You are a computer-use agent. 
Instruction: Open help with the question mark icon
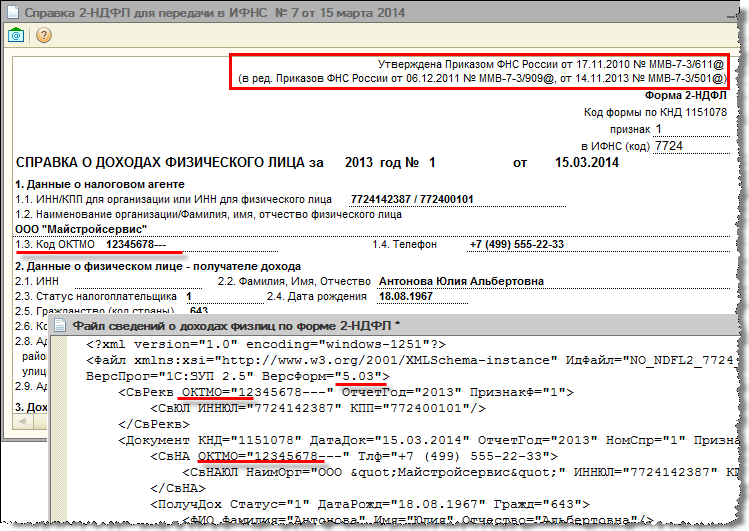tap(43, 34)
